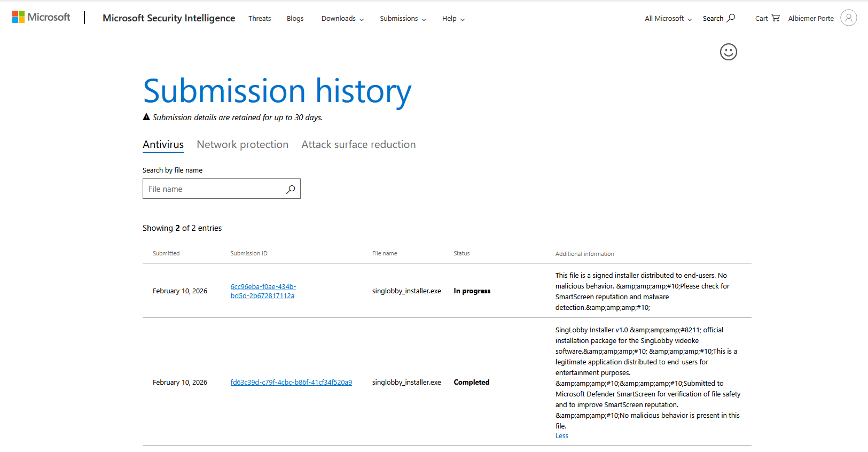Viewport: 868px width, 452px height.
Task: Open submission fd63c39d-c79f-4cbc-b86f-41cf34f520a9
Action: [291, 383]
